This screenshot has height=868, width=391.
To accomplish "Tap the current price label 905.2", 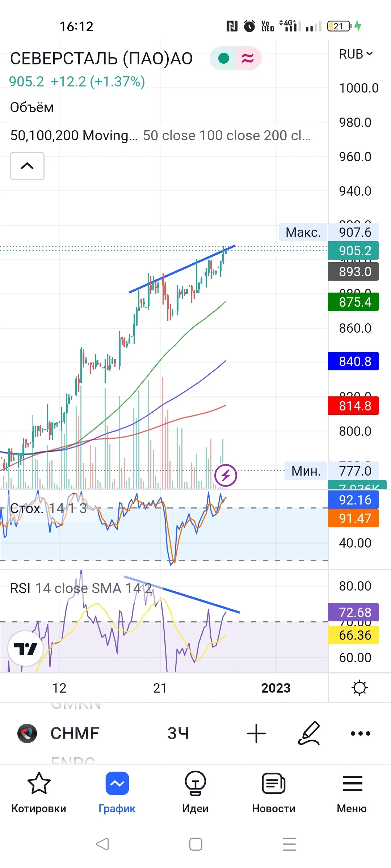I will [353, 250].
